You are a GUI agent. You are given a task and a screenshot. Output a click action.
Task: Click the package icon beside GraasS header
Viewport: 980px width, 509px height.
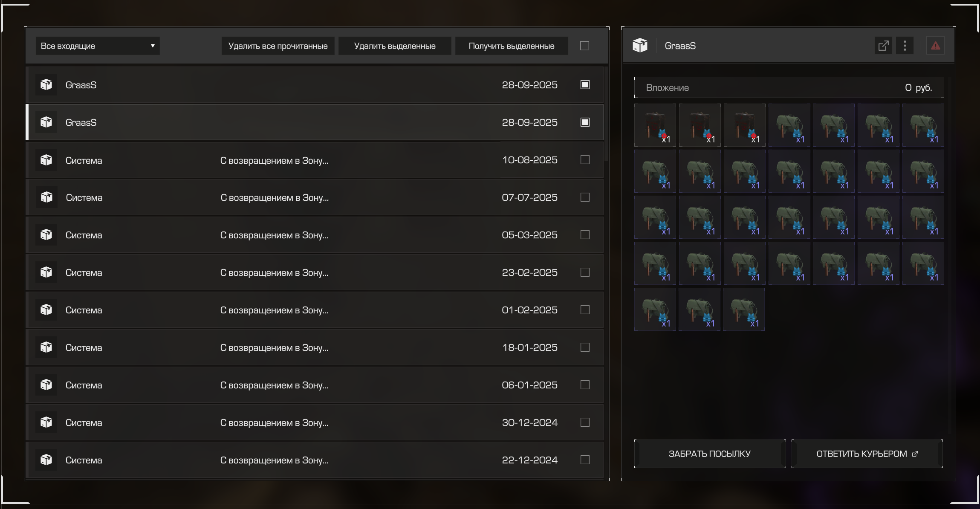click(640, 45)
